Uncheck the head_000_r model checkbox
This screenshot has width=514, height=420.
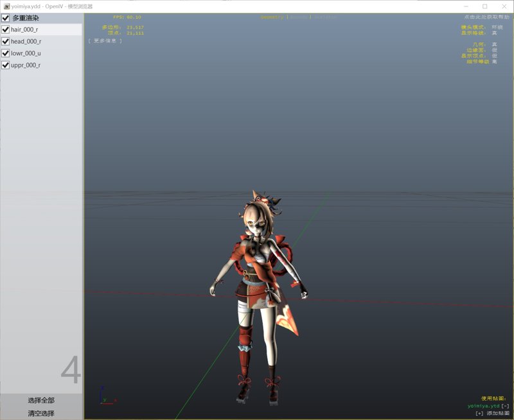pyautogui.click(x=5, y=41)
